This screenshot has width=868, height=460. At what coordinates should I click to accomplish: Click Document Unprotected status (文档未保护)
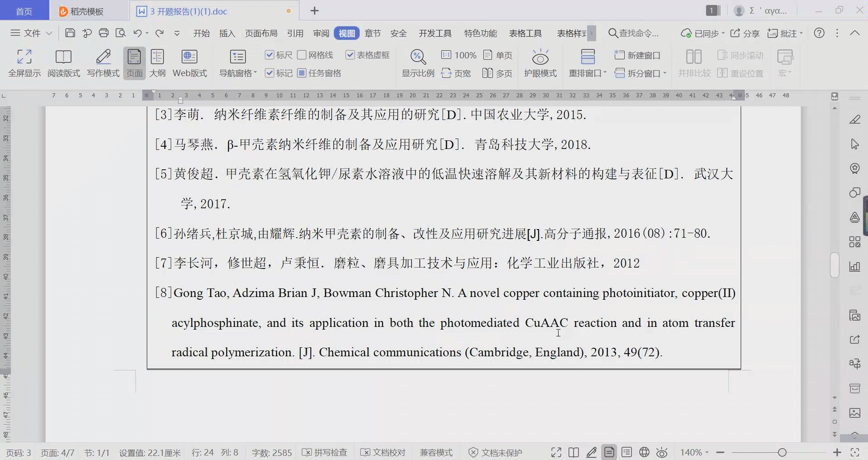pos(495,452)
